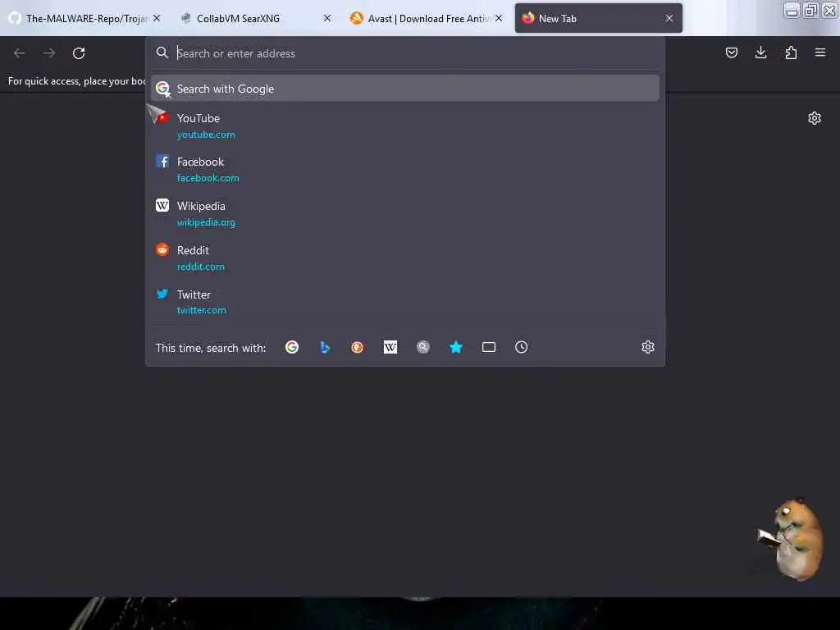Search this time with gray magnifier engine
The image size is (840, 630).
(x=423, y=347)
